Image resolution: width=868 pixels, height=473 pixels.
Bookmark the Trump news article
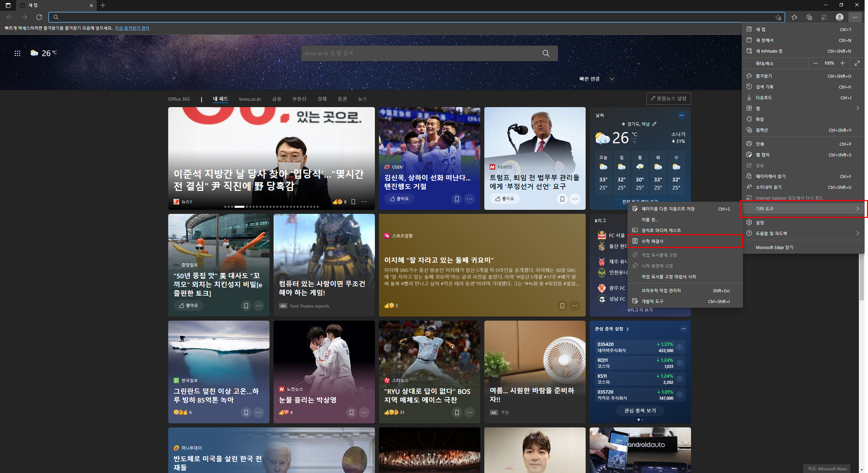562,199
